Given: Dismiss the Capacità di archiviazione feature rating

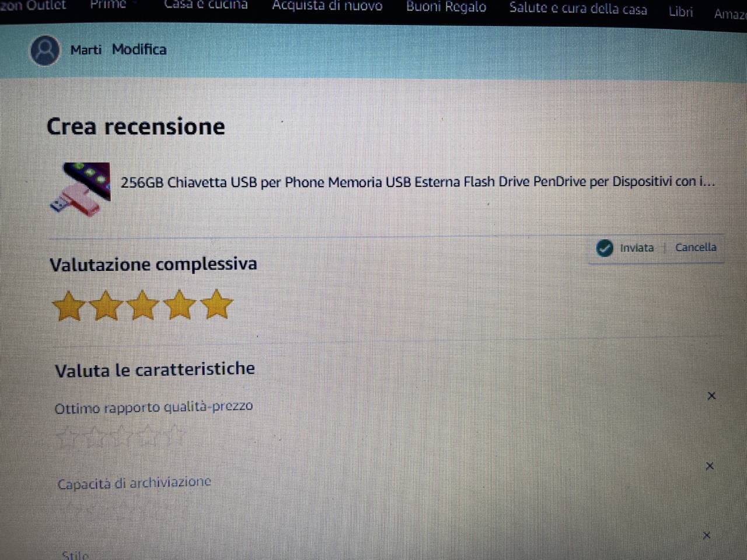Looking at the screenshot, I should tap(710, 466).
